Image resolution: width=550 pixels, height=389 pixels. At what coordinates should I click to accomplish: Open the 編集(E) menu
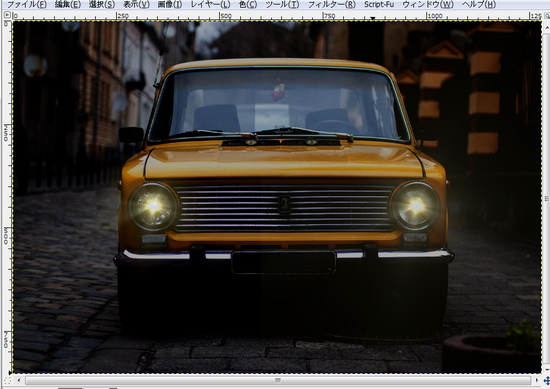click(x=68, y=5)
